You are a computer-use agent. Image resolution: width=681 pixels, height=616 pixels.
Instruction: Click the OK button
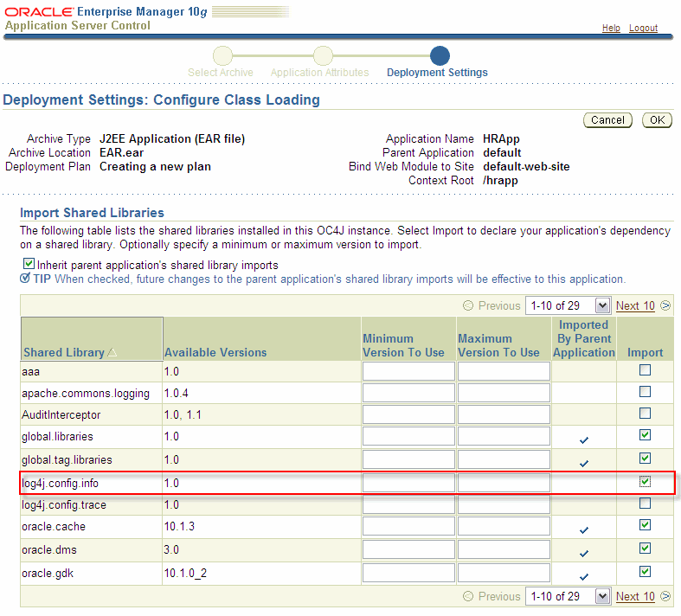(x=657, y=120)
